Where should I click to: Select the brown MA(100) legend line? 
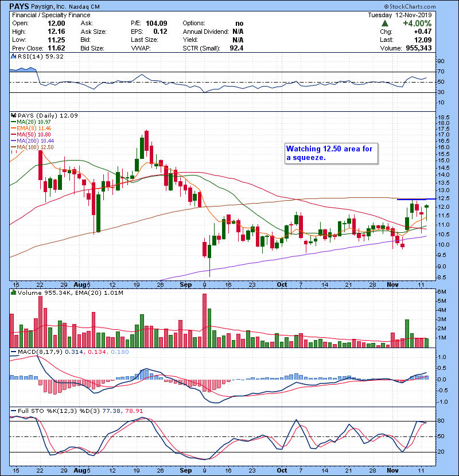pos(13,147)
